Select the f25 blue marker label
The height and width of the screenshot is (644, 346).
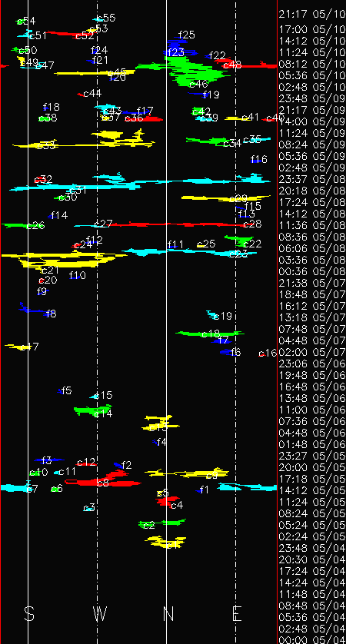[187, 35]
